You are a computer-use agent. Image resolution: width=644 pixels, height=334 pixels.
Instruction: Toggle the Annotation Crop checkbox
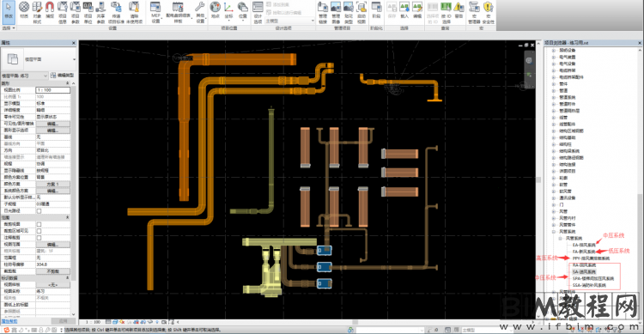pos(39,238)
